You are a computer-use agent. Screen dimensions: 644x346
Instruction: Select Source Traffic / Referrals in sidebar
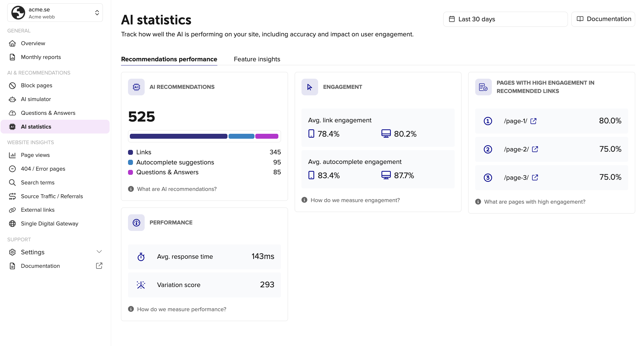click(51, 196)
